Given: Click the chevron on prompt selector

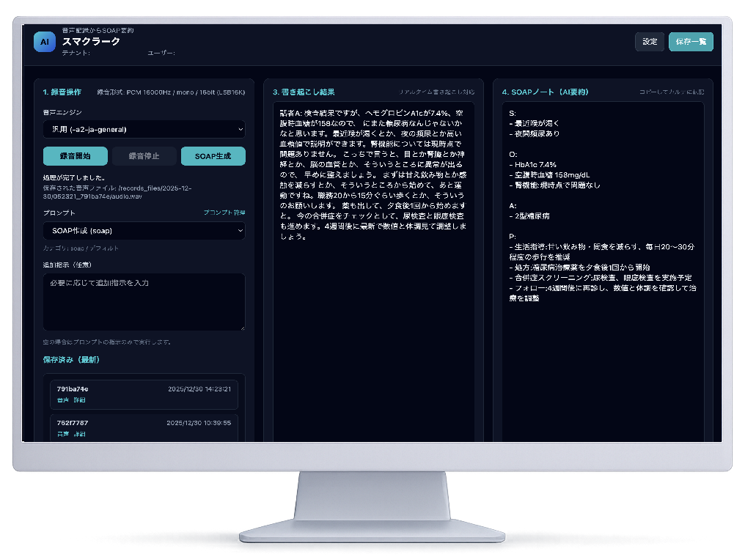Looking at the screenshot, I should [241, 231].
